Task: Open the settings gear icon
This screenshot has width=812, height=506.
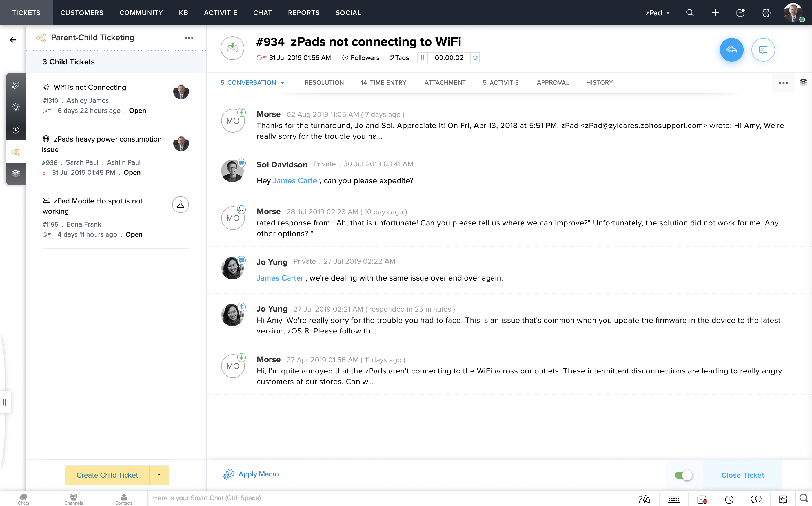Action: [x=766, y=13]
